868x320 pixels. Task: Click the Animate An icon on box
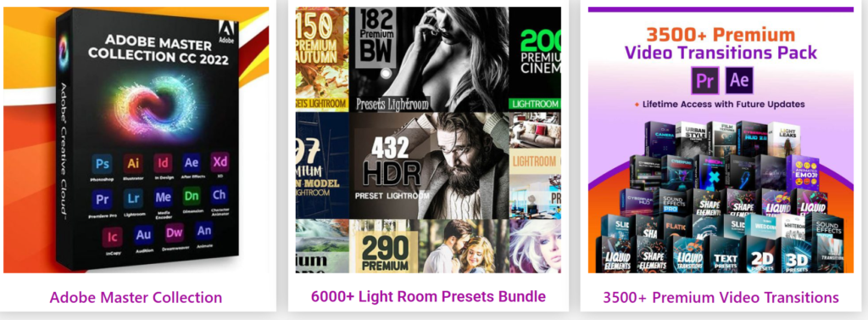(x=203, y=231)
